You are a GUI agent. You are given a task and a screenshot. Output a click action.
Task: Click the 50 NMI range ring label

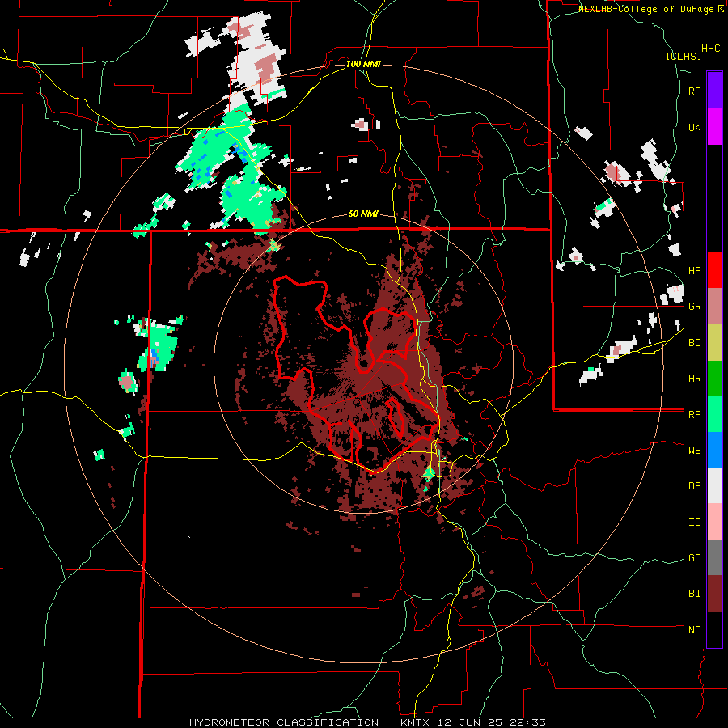(x=363, y=214)
